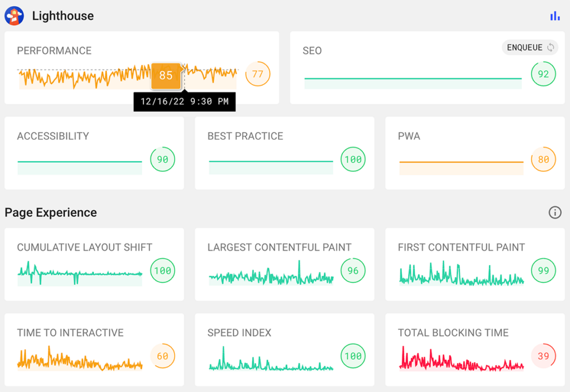Toggle the Best Practice score showing 100
The width and height of the screenshot is (570, 392).
[352, 160]
